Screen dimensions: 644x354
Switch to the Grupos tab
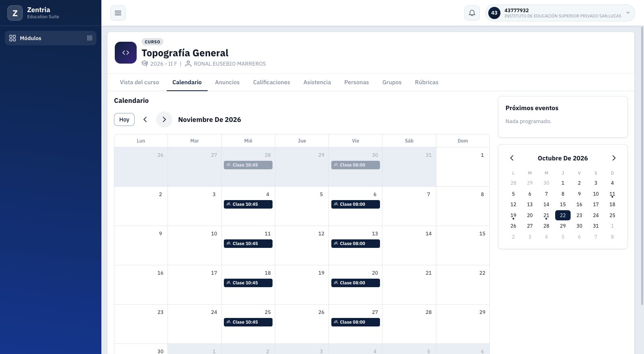392,82
